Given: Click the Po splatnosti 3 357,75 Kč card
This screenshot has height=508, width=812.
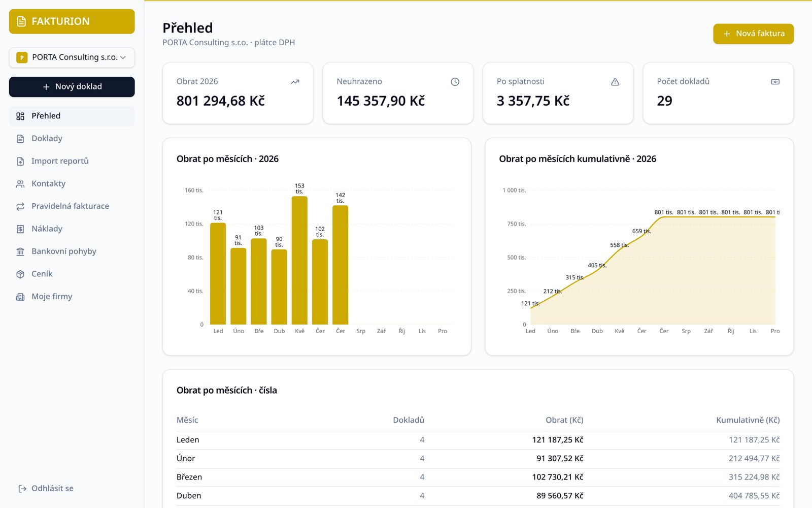Looking at the screenshot, I should click(558, 93).
